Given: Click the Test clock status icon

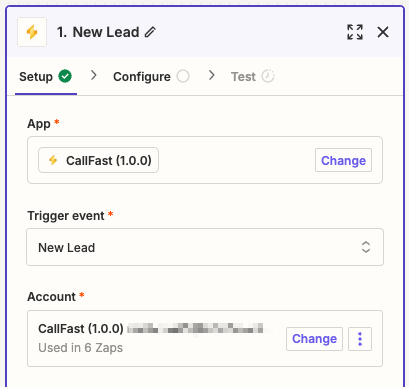Looking at the screenshot, I should click(x=268, y=76).
